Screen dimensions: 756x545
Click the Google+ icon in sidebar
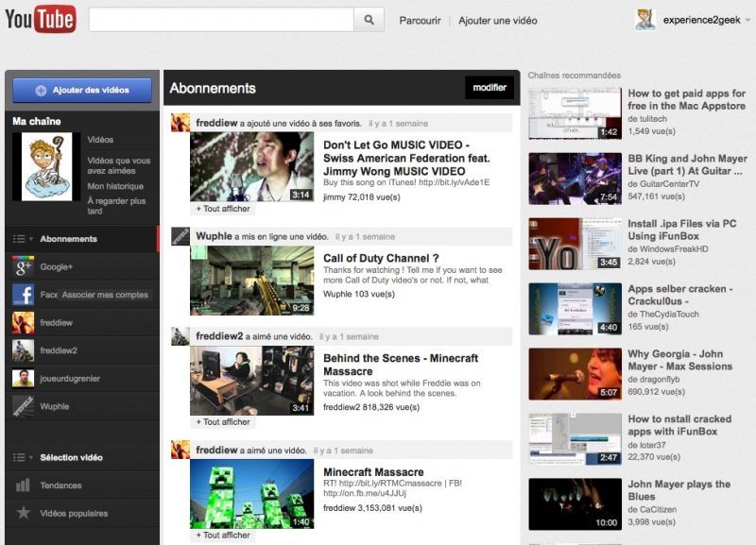[x=23, y=266]
